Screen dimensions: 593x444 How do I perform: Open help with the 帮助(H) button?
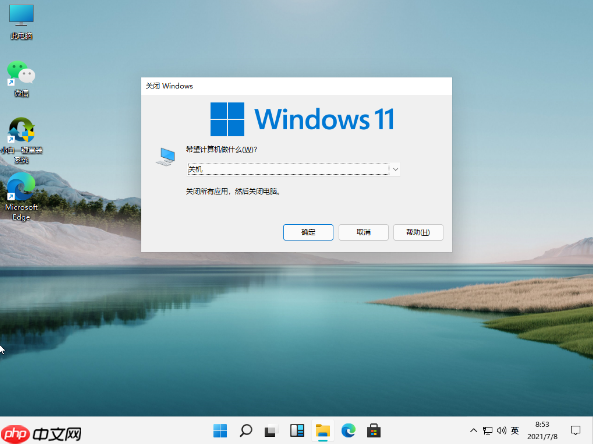(418, 232)
